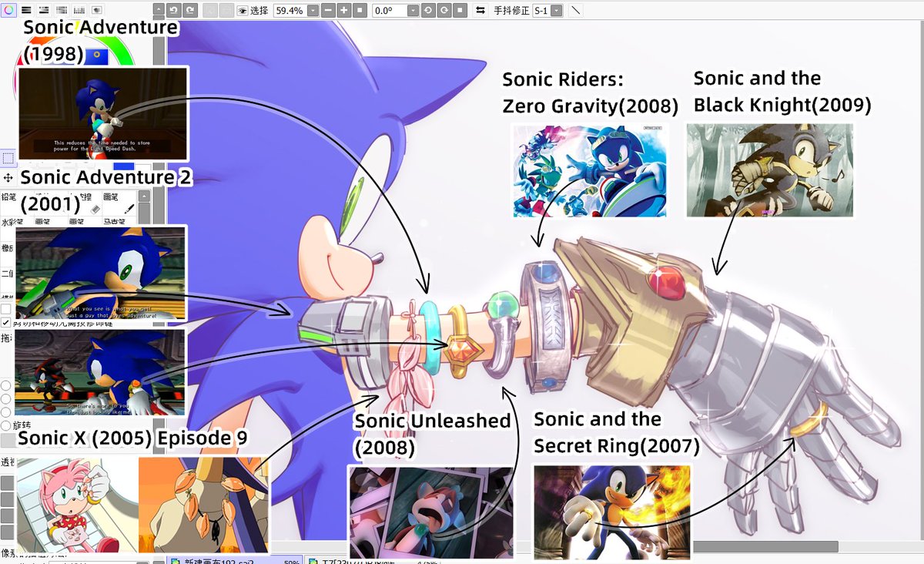The width and height of the screenshot is (924, 564).
Task: Click the Black Knight reference image
Action: pyautogui.click(x=769, y=170)
